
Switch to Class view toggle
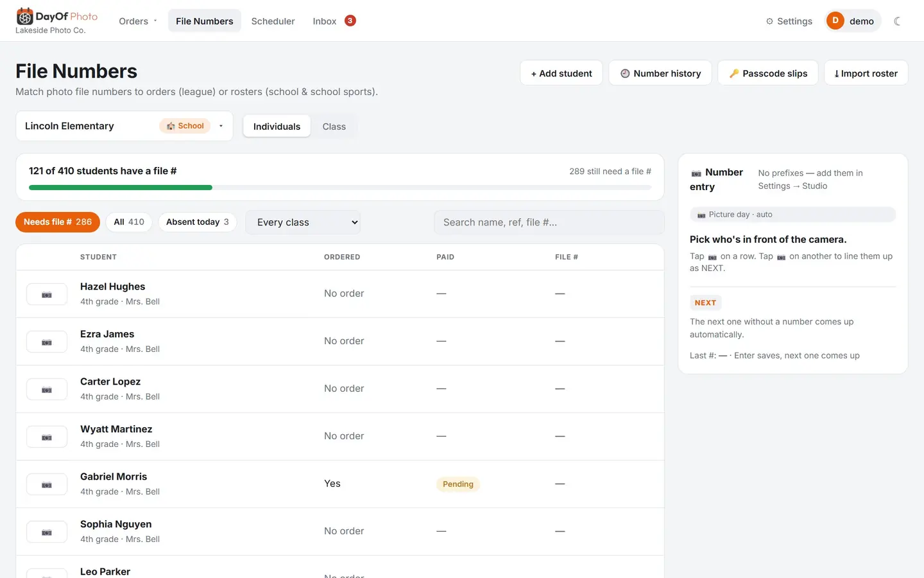click(x=334, y=127)
